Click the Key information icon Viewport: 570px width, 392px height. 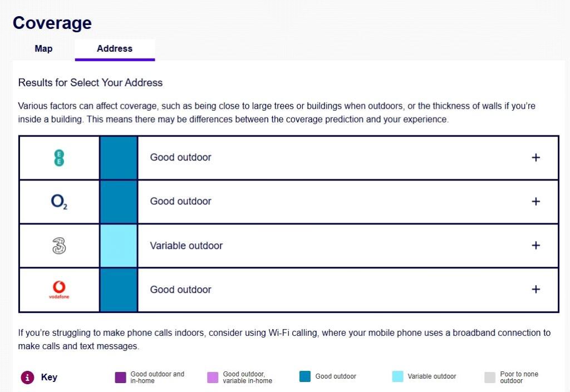pyautogui.click(x=27, y=377)
